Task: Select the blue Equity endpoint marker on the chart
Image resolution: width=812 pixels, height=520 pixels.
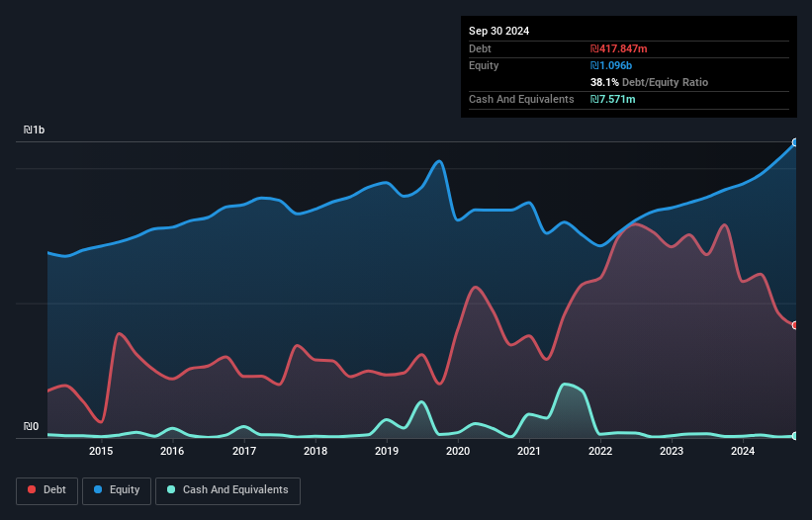Action: [x=795, y=142]
